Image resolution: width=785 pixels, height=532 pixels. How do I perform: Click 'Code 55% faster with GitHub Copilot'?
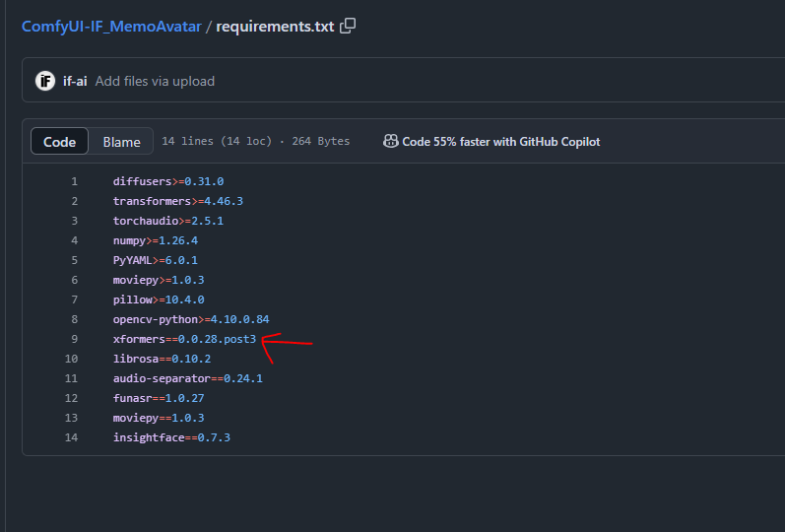click(x=500, y=142)
